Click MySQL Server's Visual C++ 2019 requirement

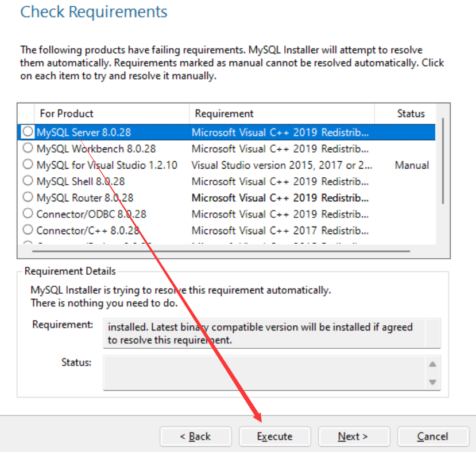280,133
